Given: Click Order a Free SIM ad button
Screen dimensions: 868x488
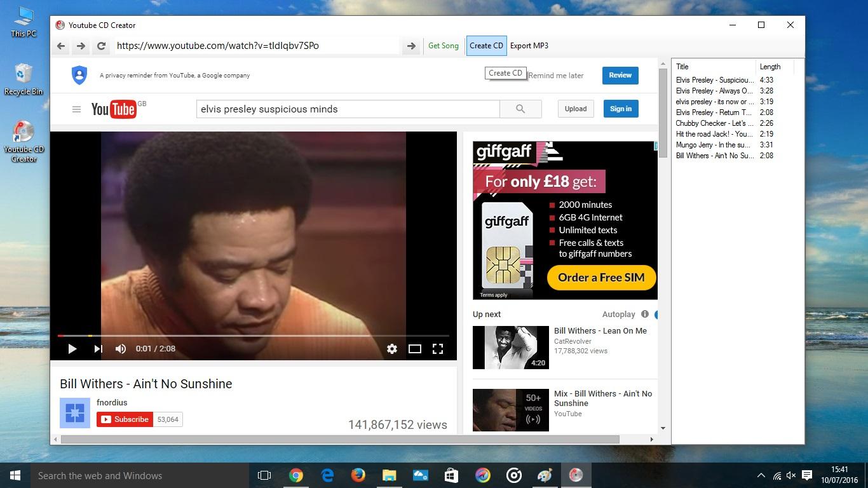Looking at the screenshot, I should point(601,278).
